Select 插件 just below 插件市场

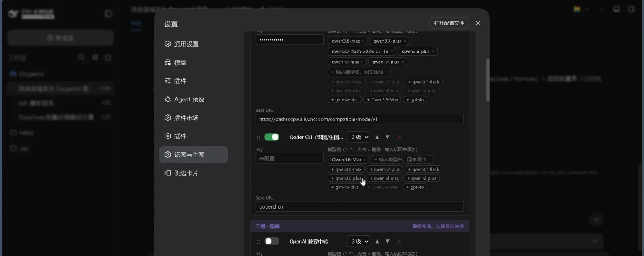coord(194,136)
